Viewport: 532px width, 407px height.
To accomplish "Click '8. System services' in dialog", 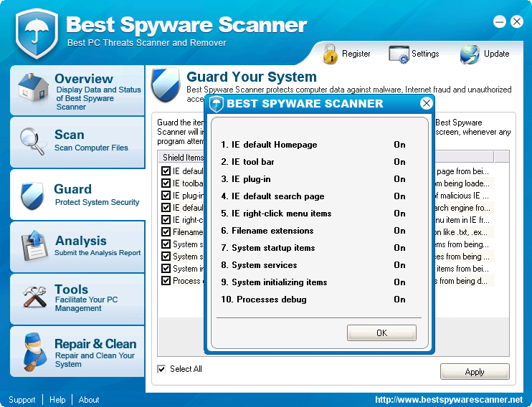I will click(x=259, y=265).
